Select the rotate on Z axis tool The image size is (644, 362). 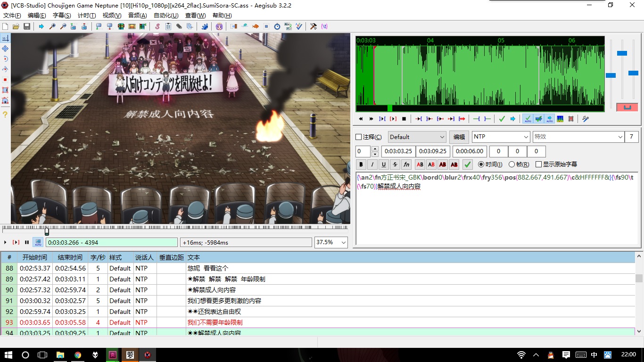[x=5, y=59]
